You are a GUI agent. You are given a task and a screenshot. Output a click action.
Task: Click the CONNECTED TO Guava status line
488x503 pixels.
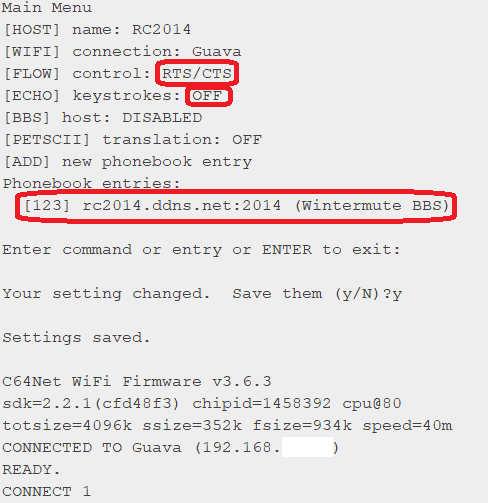click(170, 448)
